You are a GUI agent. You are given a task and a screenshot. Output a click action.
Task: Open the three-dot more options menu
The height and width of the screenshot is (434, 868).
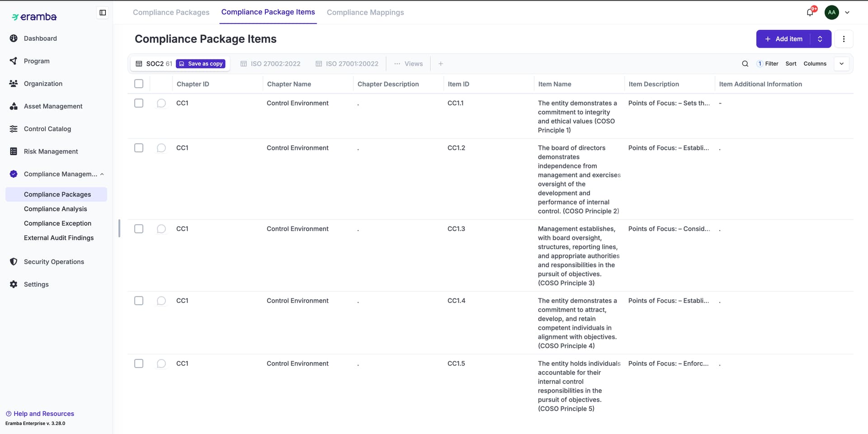point(844,39)
